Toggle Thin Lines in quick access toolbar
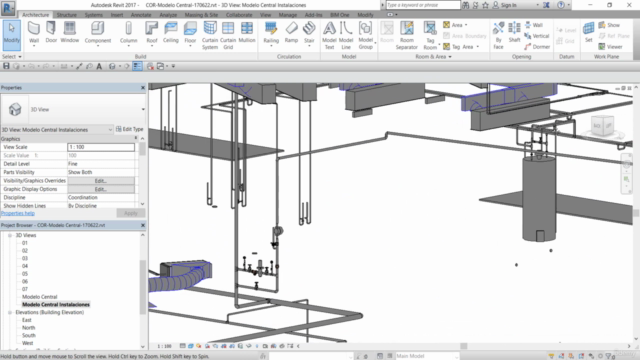 (x=138, y=66)
